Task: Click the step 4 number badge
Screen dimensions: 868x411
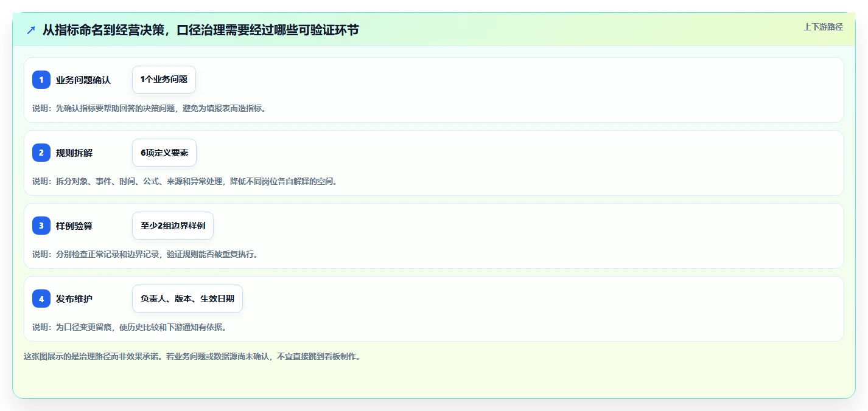Action: click(41, 299)
